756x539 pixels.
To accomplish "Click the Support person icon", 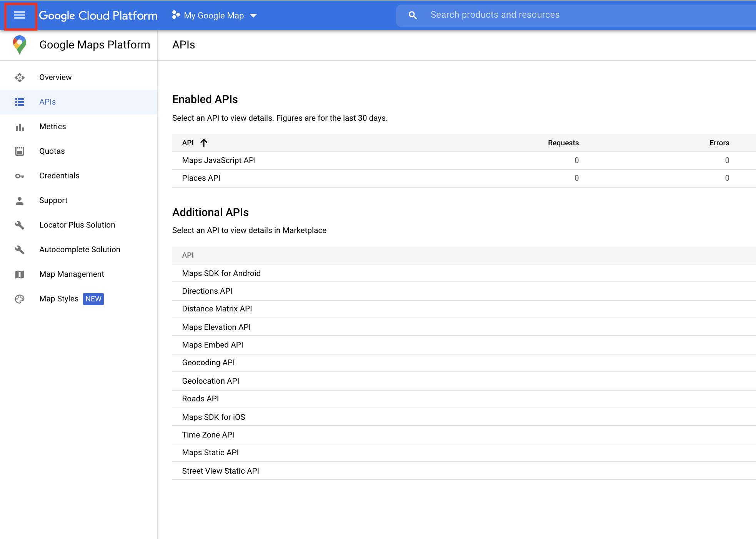I will [x=20, y=201].
